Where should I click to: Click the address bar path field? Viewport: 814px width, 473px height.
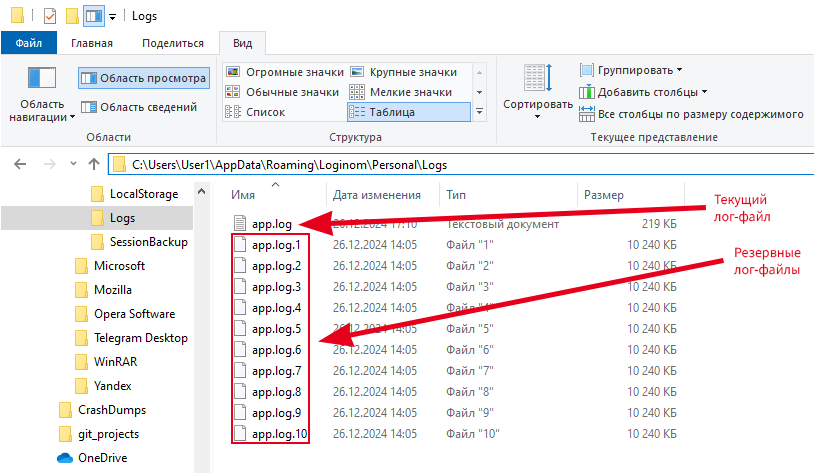tap(461, 165)
